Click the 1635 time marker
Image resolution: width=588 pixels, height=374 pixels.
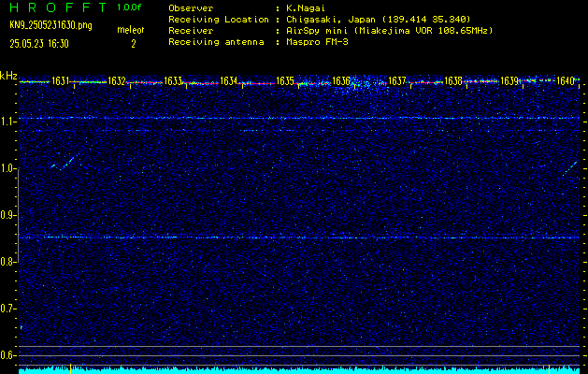[284, 81]
